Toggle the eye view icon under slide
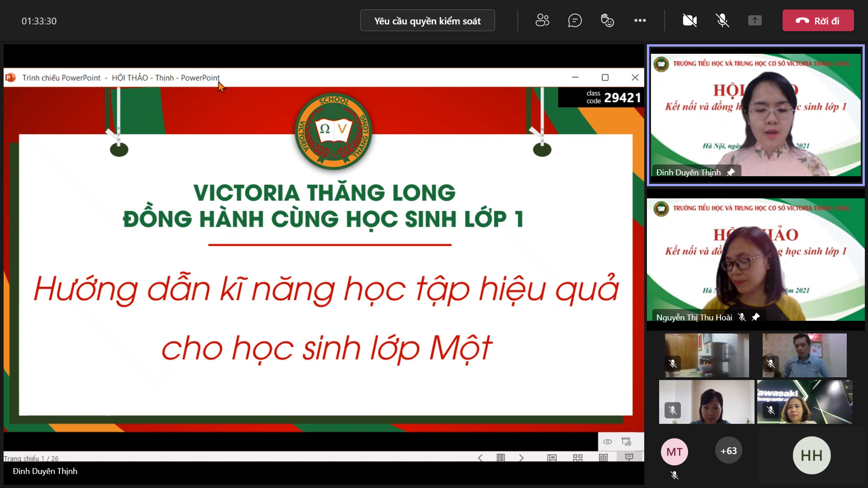 (608, 441)
